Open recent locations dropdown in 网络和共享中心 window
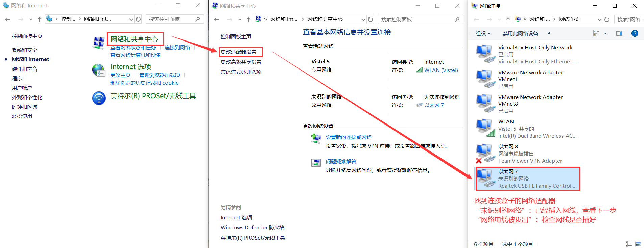Image resolution: width=644 pixels, height=248 pixels. (x=240, y=20)
